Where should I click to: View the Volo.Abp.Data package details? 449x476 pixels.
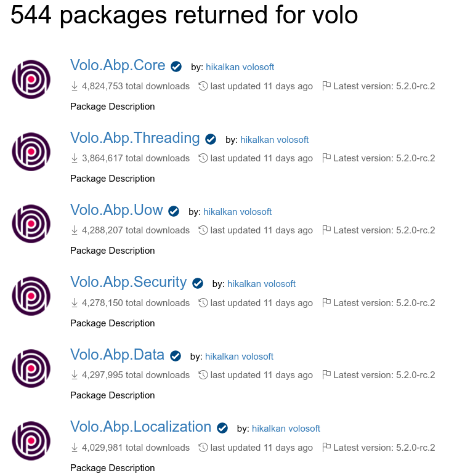click(x=117, y=355)
